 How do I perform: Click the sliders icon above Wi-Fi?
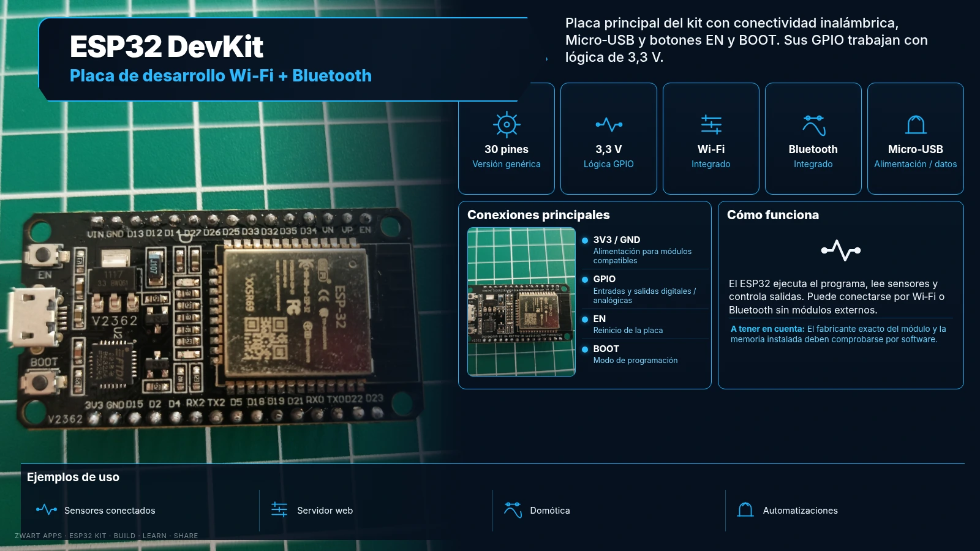(711, 124)
